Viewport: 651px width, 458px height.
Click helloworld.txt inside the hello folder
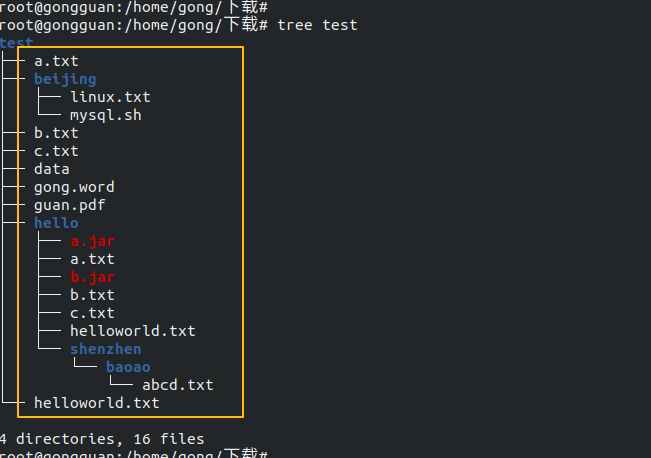132,331
